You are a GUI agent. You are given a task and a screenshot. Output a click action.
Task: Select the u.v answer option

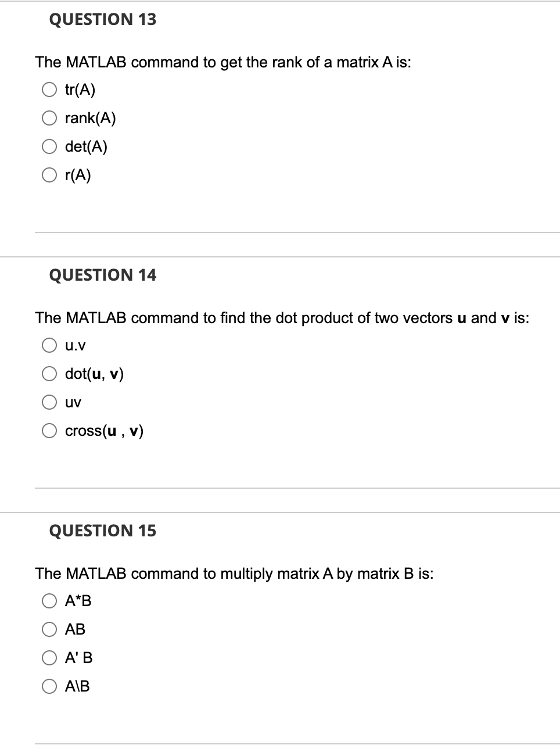coord(49,345)
